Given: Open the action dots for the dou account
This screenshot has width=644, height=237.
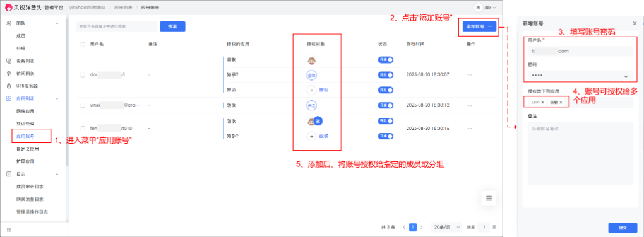Looking at the screenshot, I should [470, 74].
